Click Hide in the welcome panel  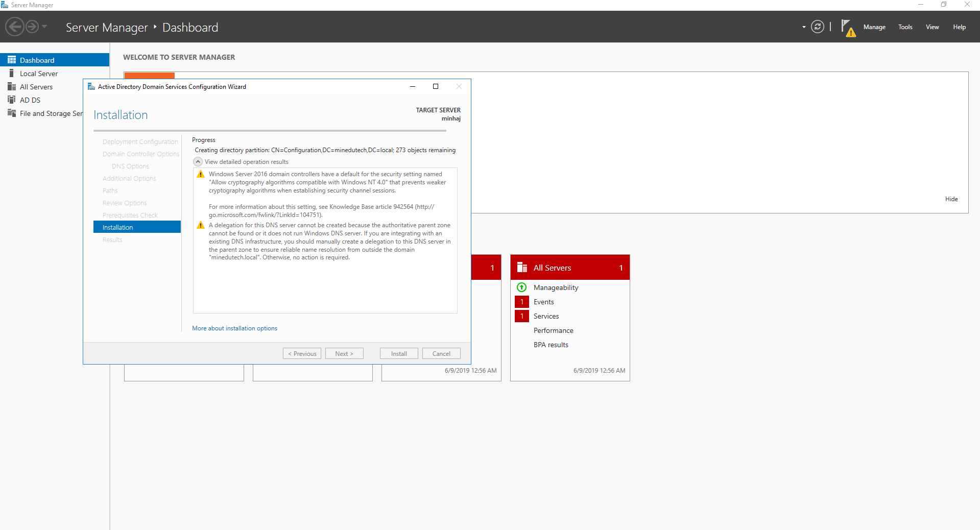(951, 199)
